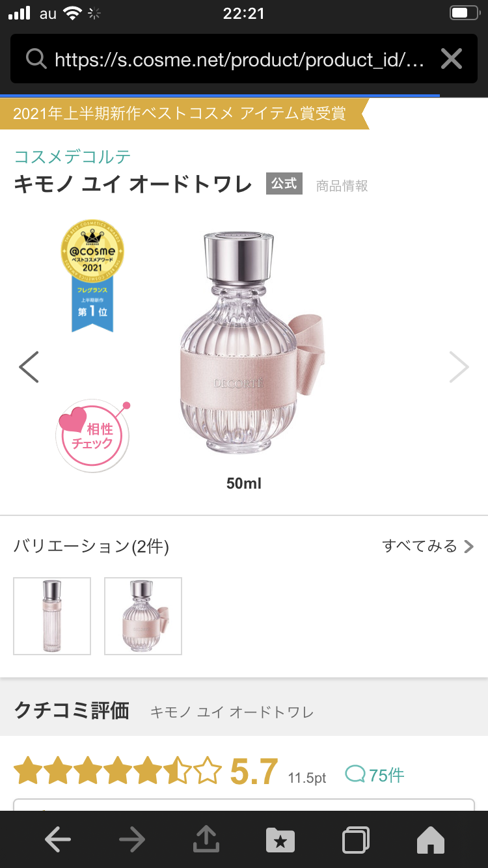Open the tabs overview icon
Image resolution: width=488 pixels, height=868 pixels.
[x=355, y=840]
